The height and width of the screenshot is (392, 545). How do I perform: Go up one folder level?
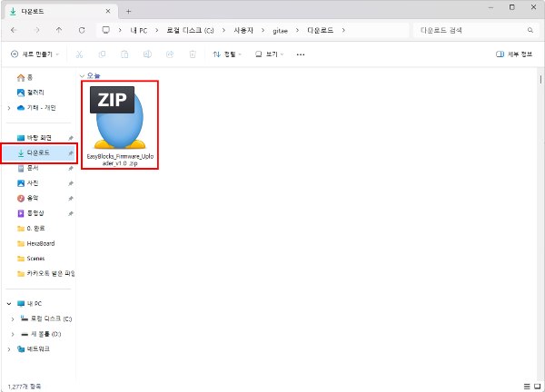coord(59,30)
